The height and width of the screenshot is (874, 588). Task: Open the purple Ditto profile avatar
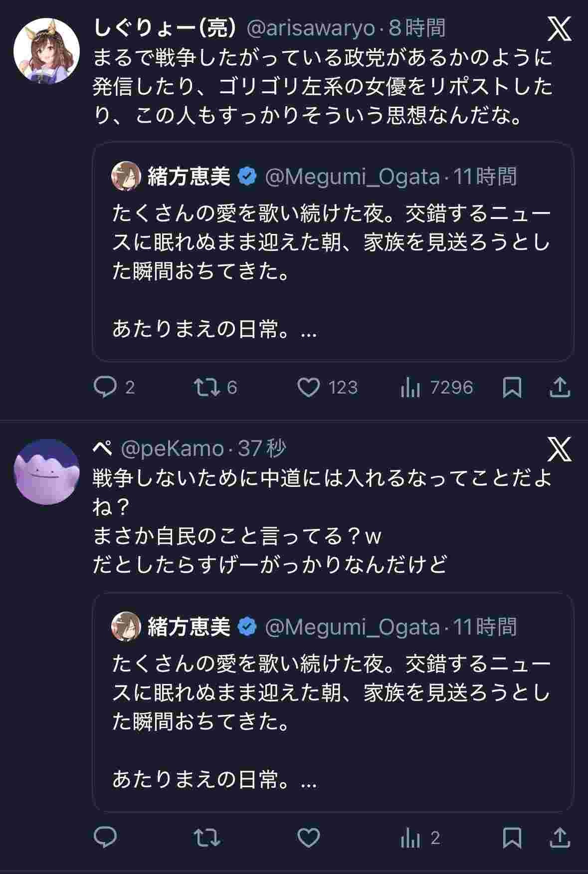(x=46, y=472)
